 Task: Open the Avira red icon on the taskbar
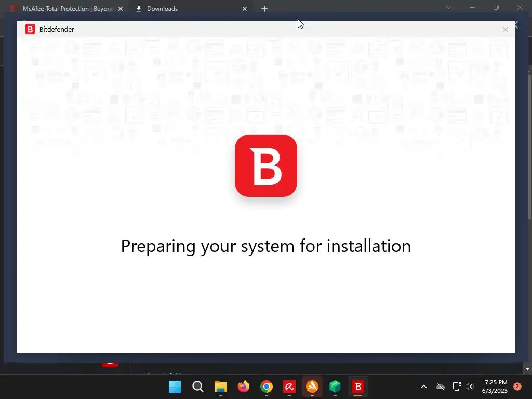[x=289, y=387]
